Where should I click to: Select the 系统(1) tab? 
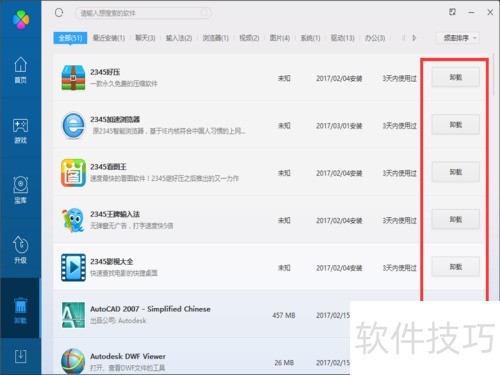[310, 38]
